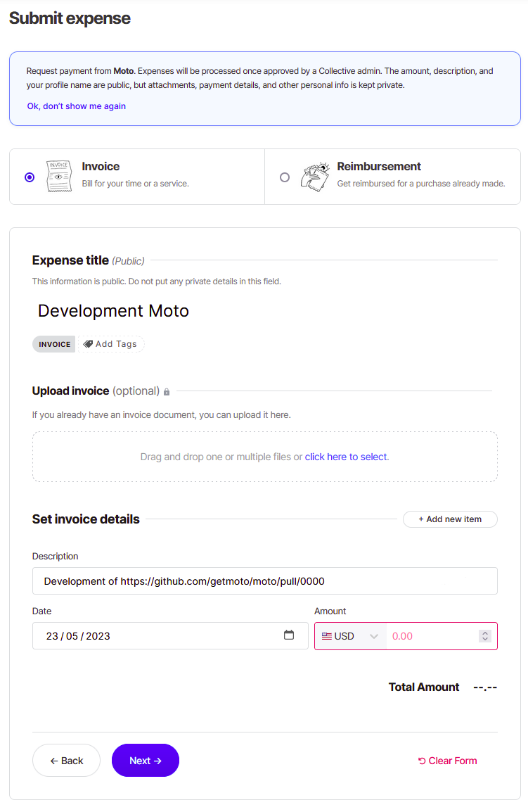Image resolution: width=528 pixels, height=812 pixels.
Task: Open the USD currency dropdown
Action: click(x=350, y=635)
